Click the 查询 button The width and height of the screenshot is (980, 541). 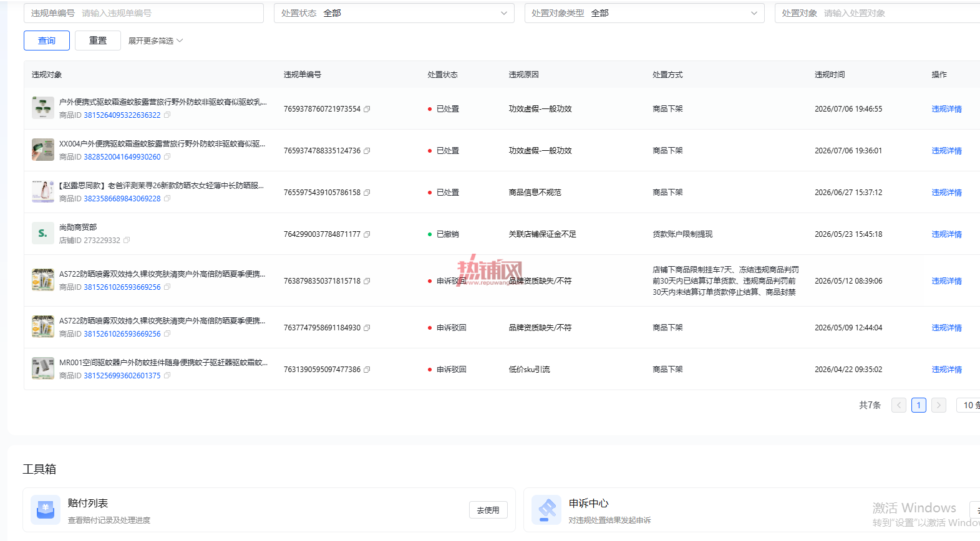pyautogui.click(x=47, y=41)
